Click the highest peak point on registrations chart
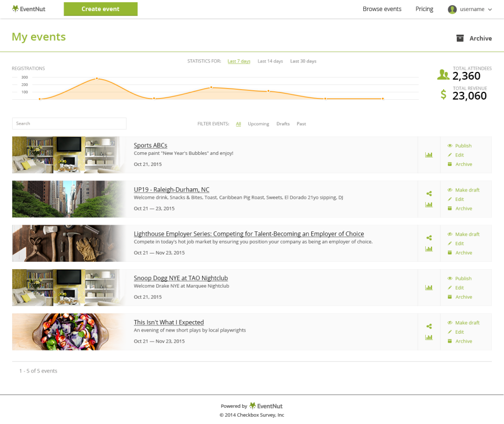The image size is (504, 424). [97, 78]
